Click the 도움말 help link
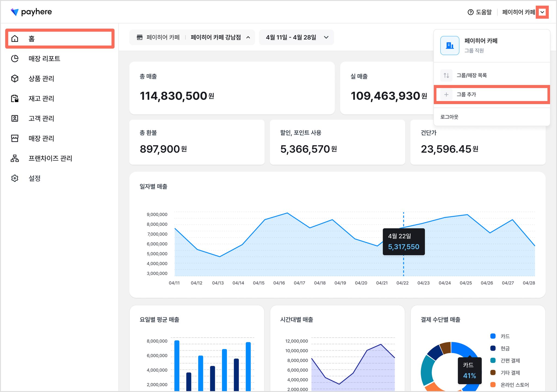The height and width of the screenshot is (392, 557). point(480,12)
